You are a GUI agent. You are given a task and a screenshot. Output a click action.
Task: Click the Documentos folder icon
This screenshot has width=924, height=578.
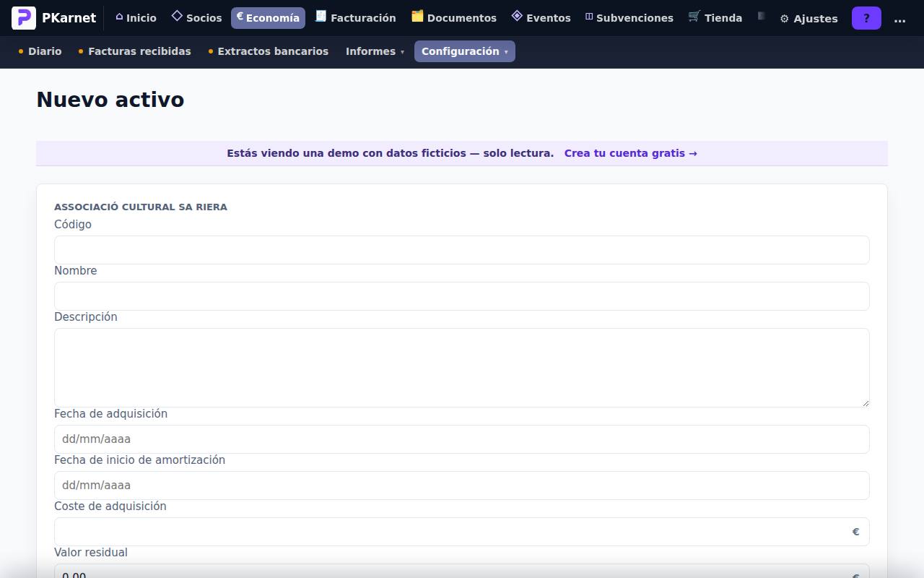coord(417,16)
